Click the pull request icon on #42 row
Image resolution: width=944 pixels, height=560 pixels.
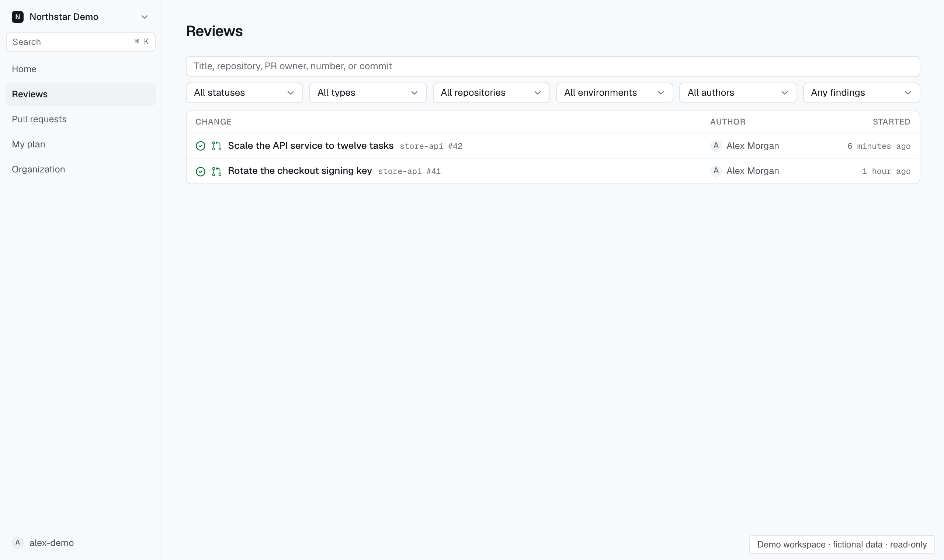click(x=217, y=146)
